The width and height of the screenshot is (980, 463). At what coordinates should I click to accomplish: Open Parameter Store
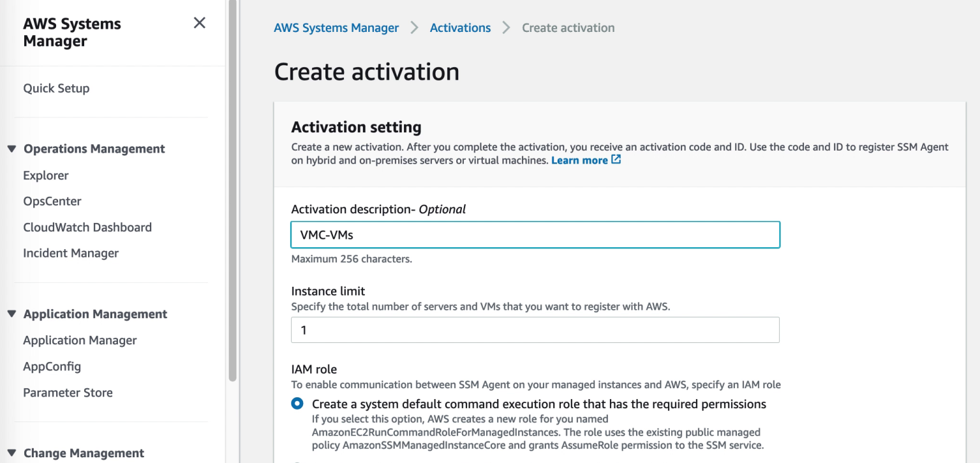pyautogui.click(x=68, y=393)
